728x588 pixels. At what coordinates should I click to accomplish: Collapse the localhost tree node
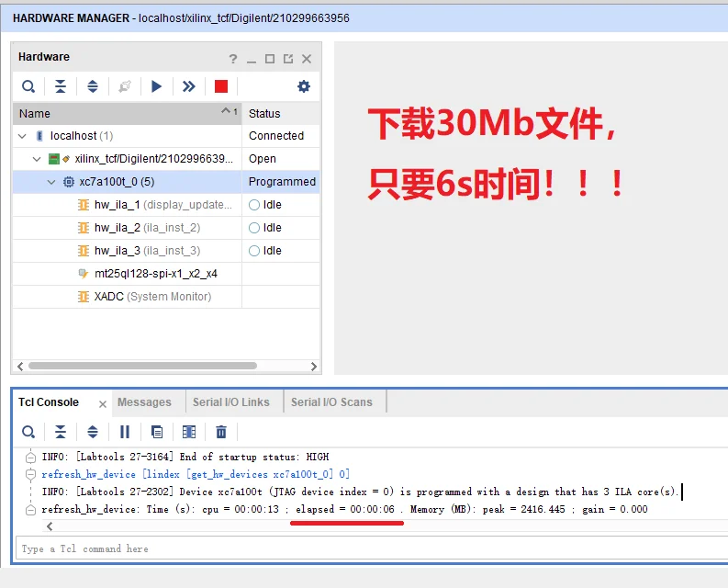(x=22, y=136)
